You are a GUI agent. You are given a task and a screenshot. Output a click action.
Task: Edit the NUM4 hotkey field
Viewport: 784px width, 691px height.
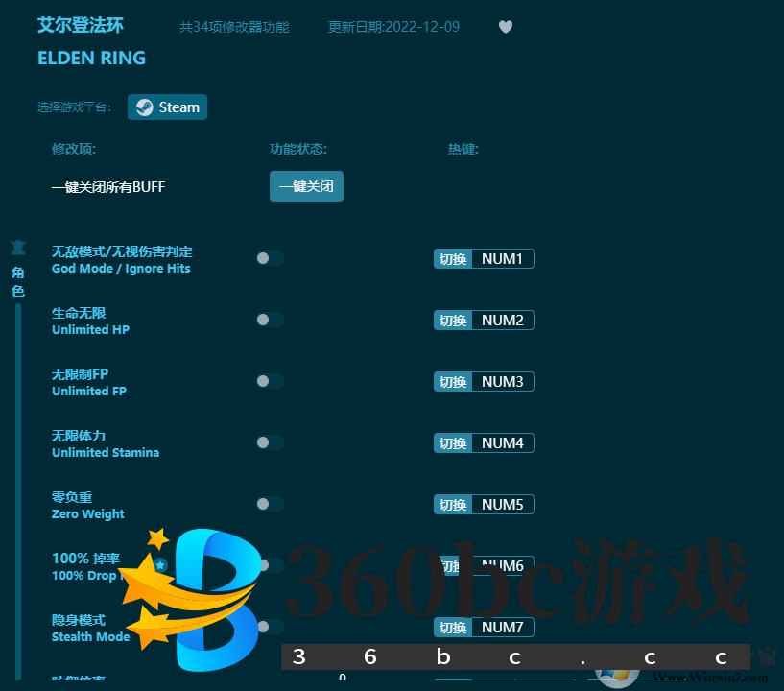pyautogui.click(x=503, y=443)
